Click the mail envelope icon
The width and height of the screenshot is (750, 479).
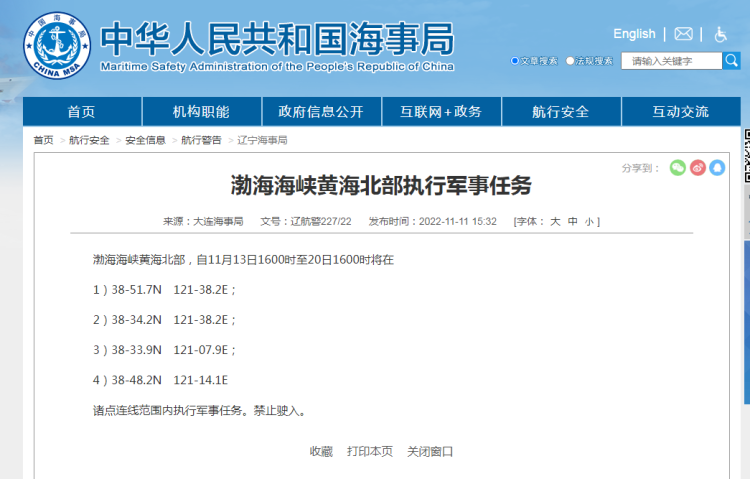pos(683,34)
